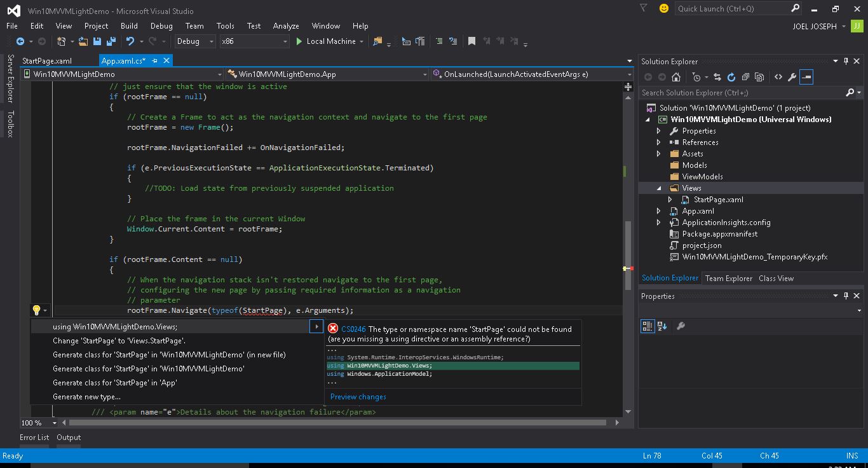Open the Debug menu
868x468 pixels.
click(x=161, y=26)
